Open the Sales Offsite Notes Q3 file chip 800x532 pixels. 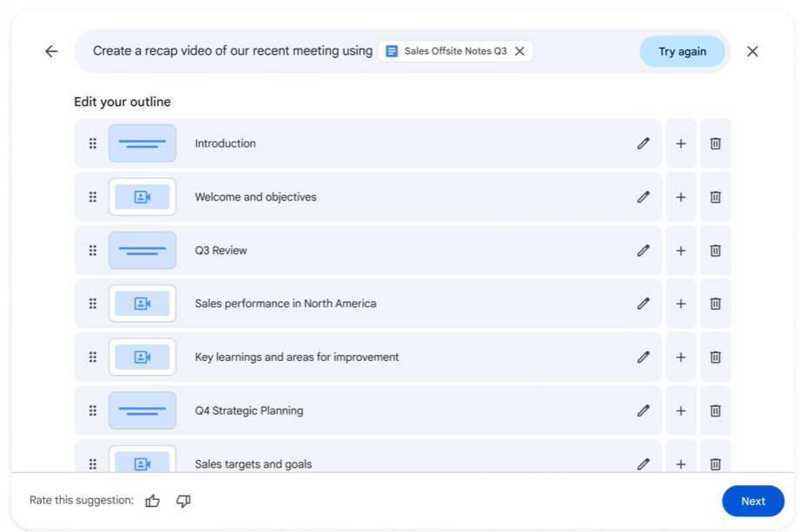coord(452,51)
